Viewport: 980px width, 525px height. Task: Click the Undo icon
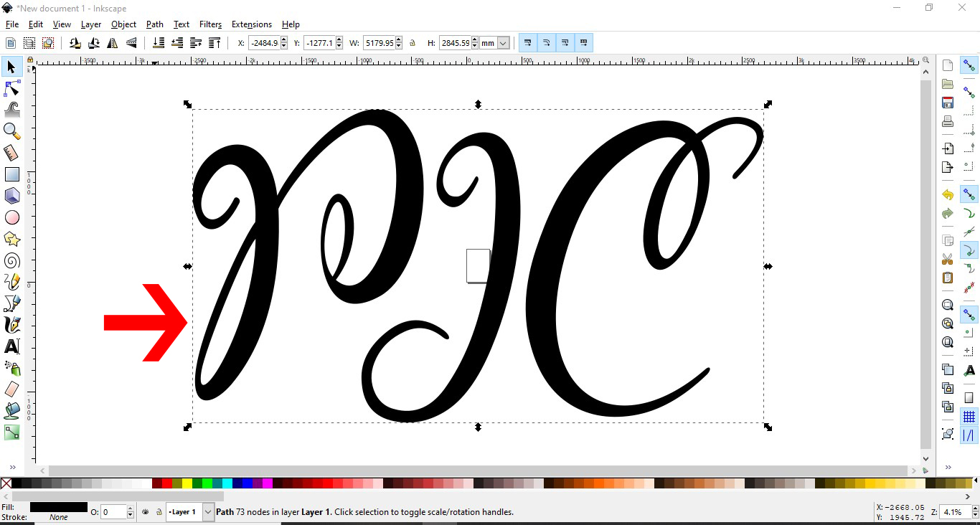(x=948, y=195)
